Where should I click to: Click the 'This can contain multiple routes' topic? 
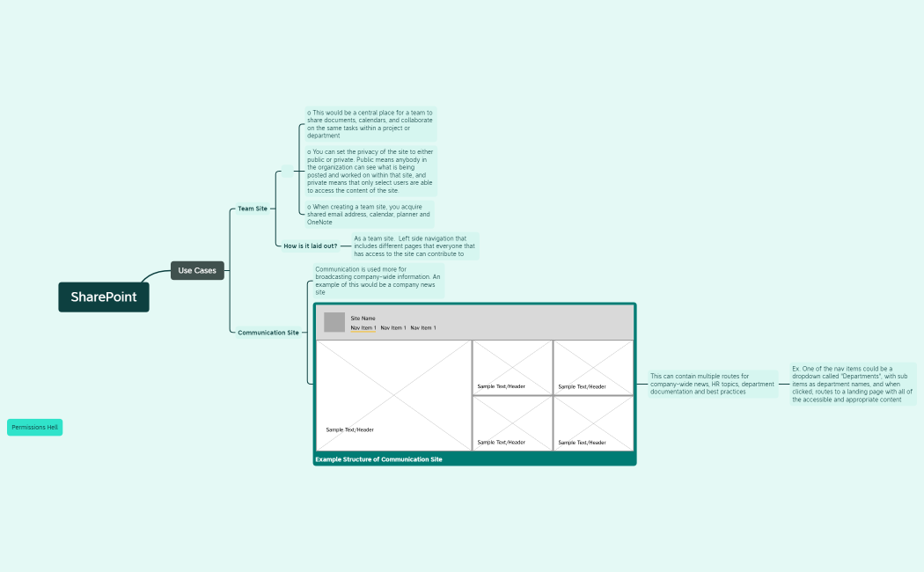click(712, 384)
